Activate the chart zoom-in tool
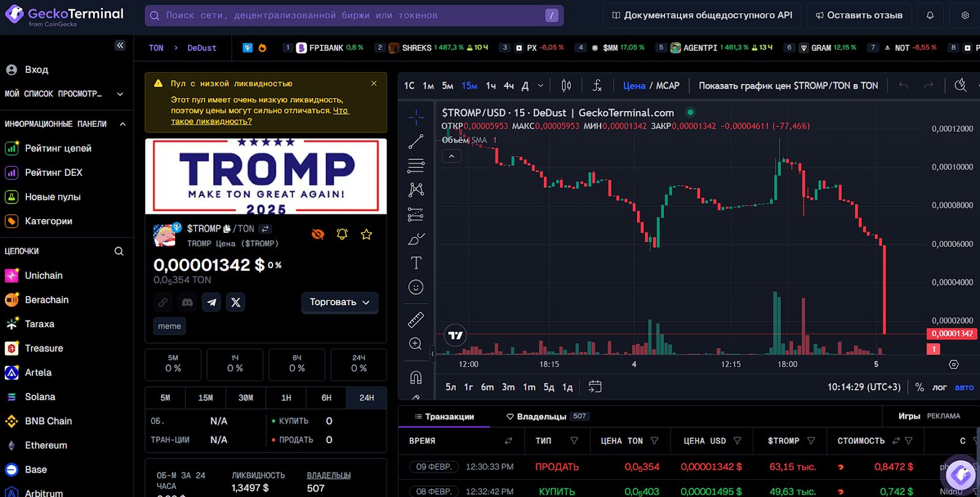Image resolution: width=980 pixels, height=497 pixels. coord(416,344)
